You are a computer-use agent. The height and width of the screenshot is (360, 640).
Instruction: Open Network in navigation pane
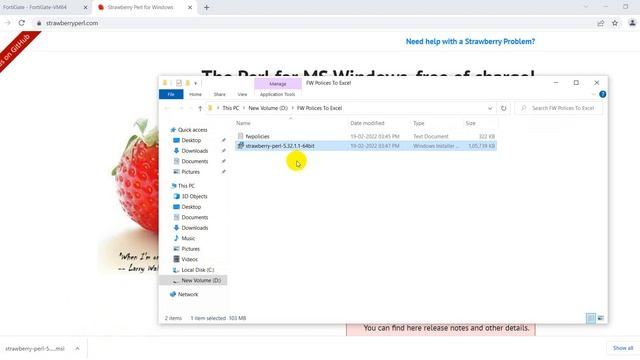tap(188, 294)
